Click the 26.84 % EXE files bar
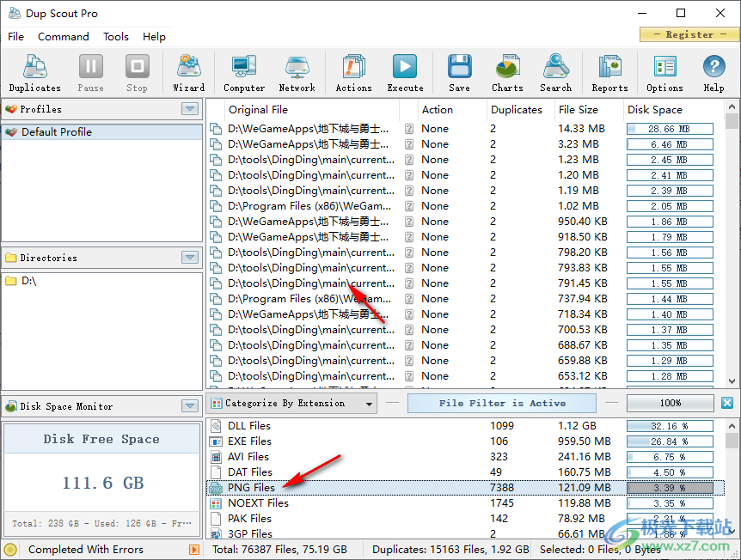This screenshot has height=560, width=741. click(x=670, y=441)
